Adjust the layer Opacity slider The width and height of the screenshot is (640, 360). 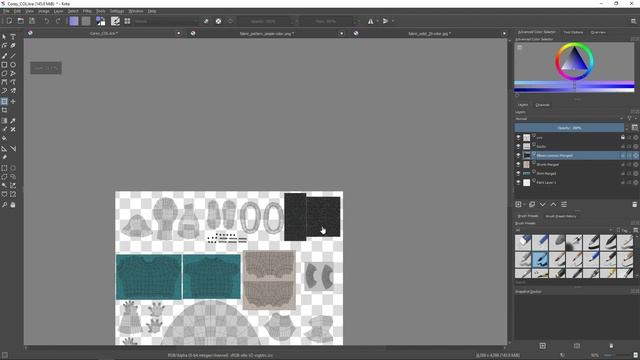(569, 128)
